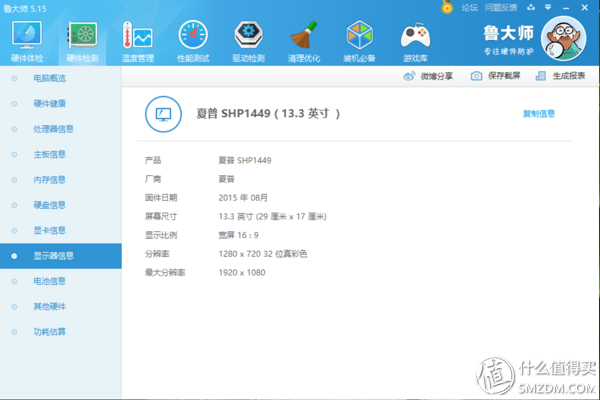Click screen size value 13.3 英寸 (29 厘米 x 17 厘米)
This screenshot has width=600, height=400.
(272, 217)
